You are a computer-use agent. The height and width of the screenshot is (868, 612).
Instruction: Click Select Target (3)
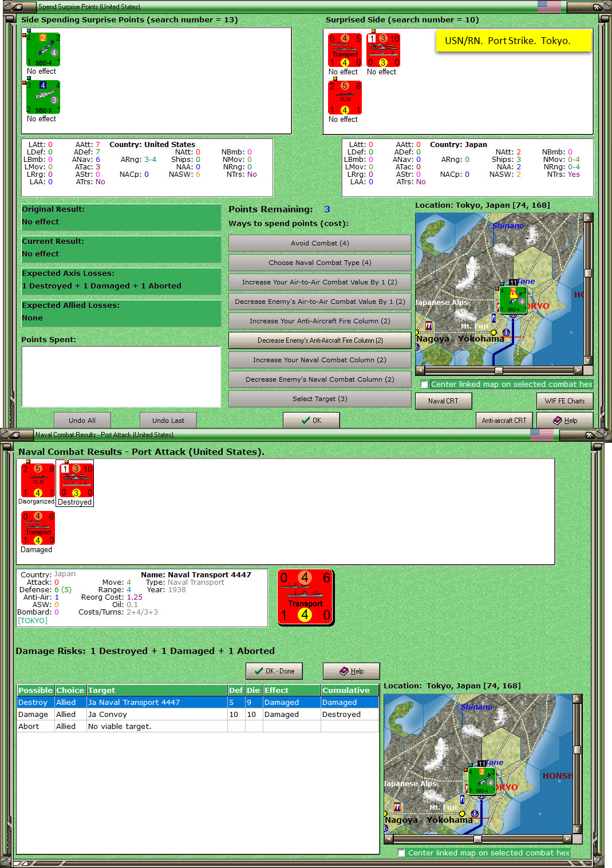(320, 399)
